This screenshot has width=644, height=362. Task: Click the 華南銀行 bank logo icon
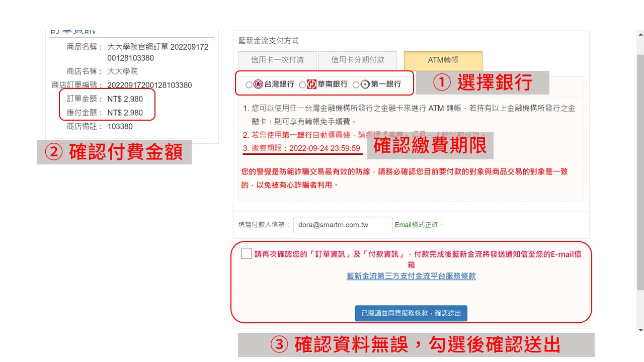coord(311,84)
